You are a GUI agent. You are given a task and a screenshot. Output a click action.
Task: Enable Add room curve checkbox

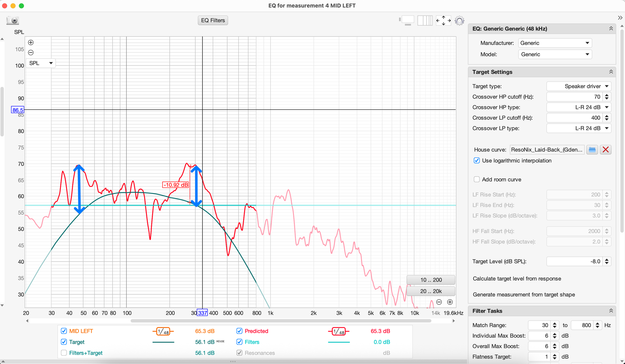(x=477, y=179)
